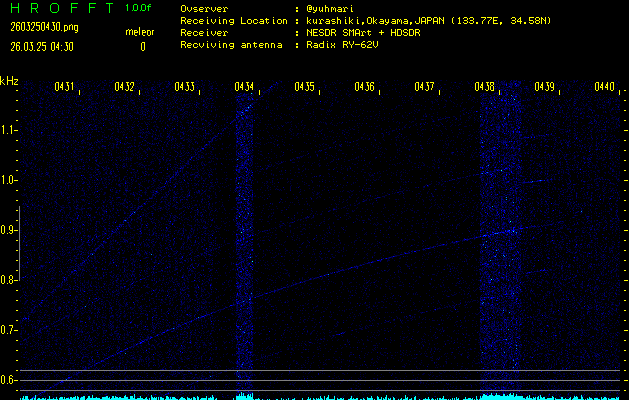Click the kurashiki, Okayama, JAPAN location text
The image size is (629, 400).
pyautogui.click(x=428, y=21)
